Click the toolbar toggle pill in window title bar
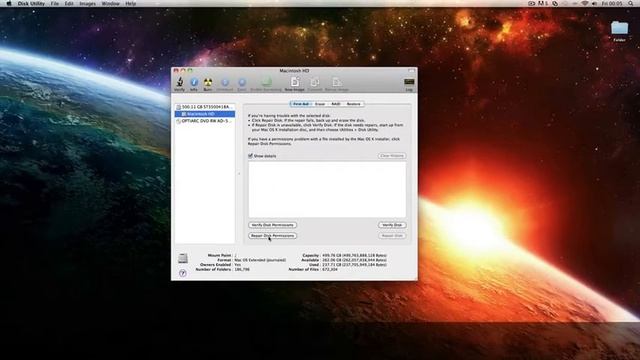 click(x=411, y=71)
